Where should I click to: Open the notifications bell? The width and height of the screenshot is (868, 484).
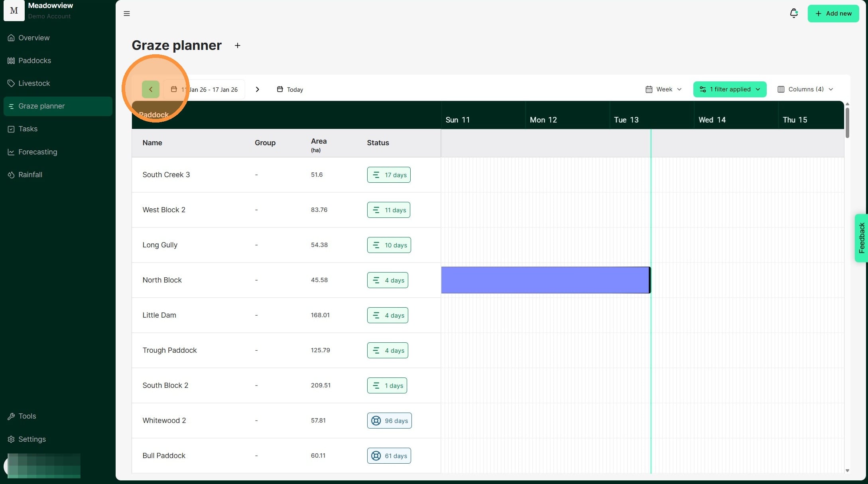(x=793, y=13)
